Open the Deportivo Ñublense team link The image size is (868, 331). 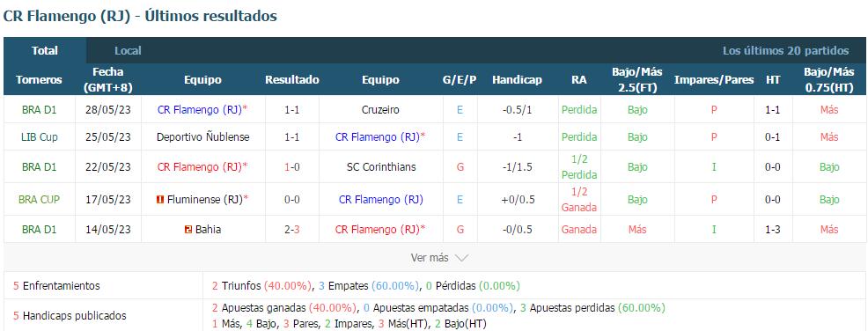pyautogui.click(x=203, y=136)
